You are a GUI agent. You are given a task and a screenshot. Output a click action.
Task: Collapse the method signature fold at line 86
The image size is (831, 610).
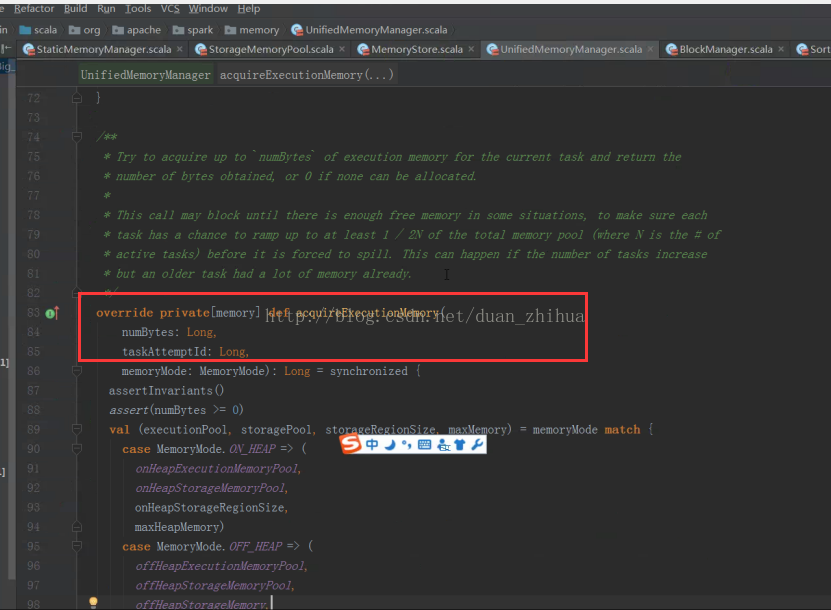77,370
